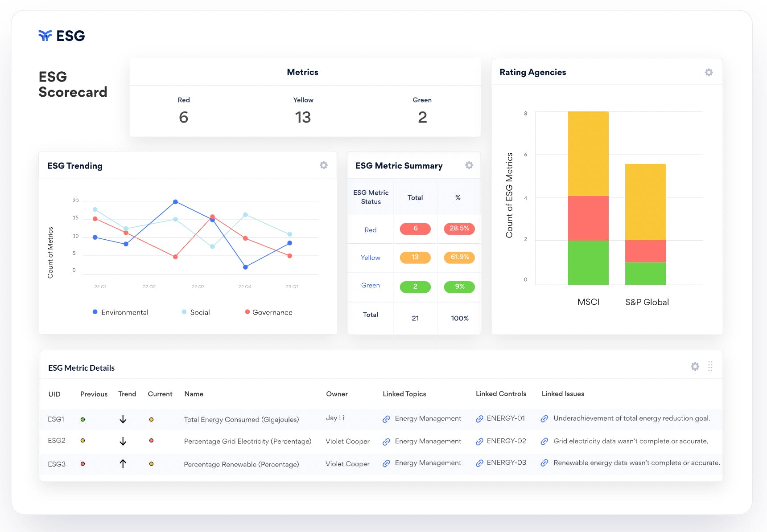Screen dimensions: 767x532
Task: Sort table by Owner column header
Action: 337,394
